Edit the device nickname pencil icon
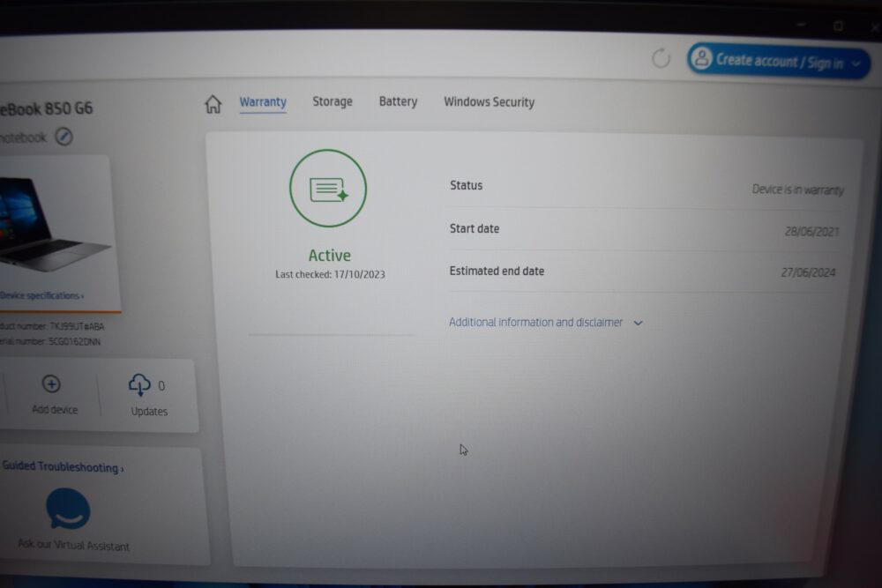The height and width of the screenshot is (588, 882). 64,137
